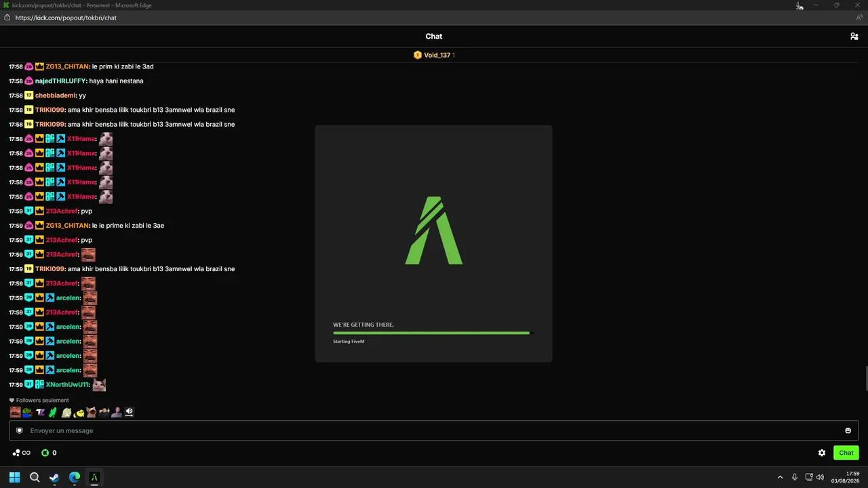Viewport: 868px width, 488px height.
Task: Switch to FiveM on the taskbar
Action: click(94, 477)
